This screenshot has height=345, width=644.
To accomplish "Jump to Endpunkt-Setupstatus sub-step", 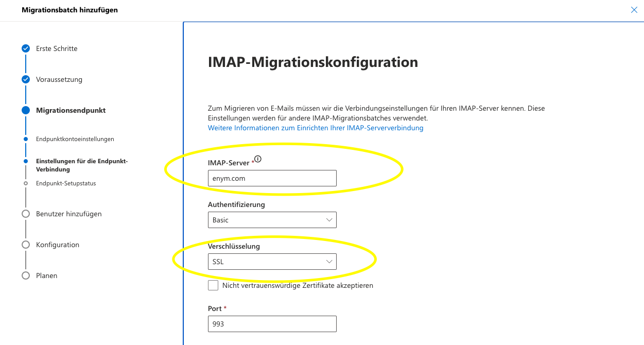I will (x=66, y=183).
